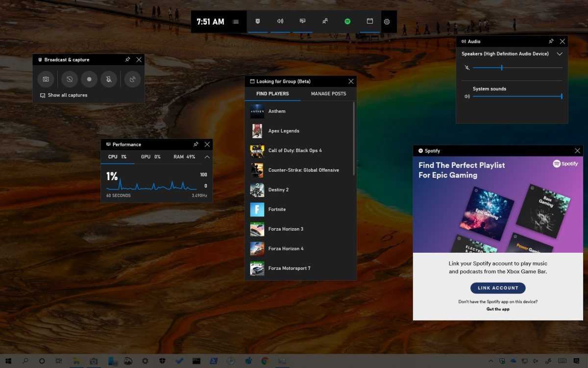Open the Audio widget icon on the toolbar

[x=280, y=21]
